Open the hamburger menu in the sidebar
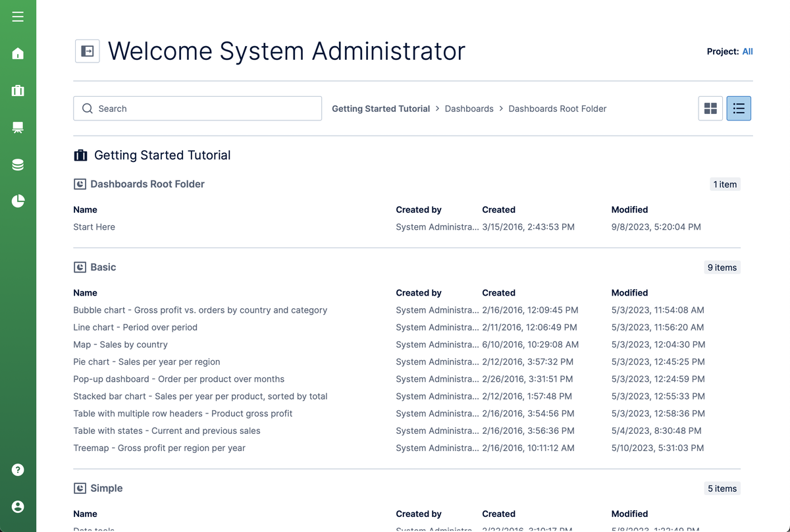 pyautogui.click(x=18, y=16)
